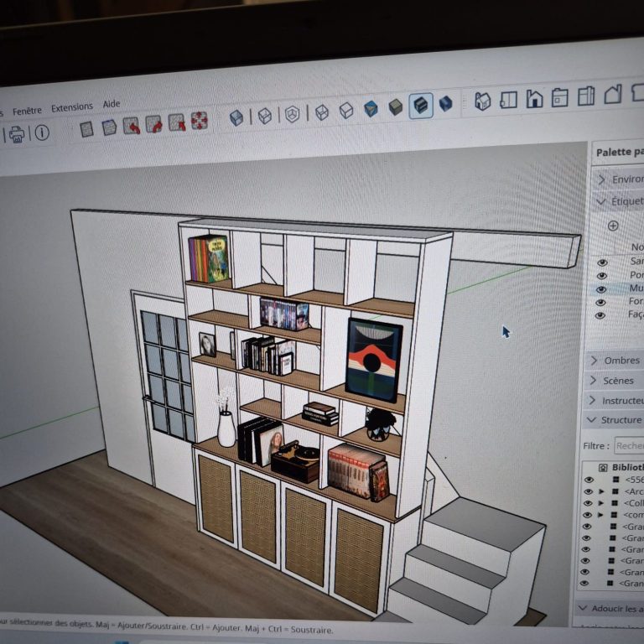Click the blue-topped grid sandbox icon
Viewport: 644px width, 644px height.
(x=109, y=127)
